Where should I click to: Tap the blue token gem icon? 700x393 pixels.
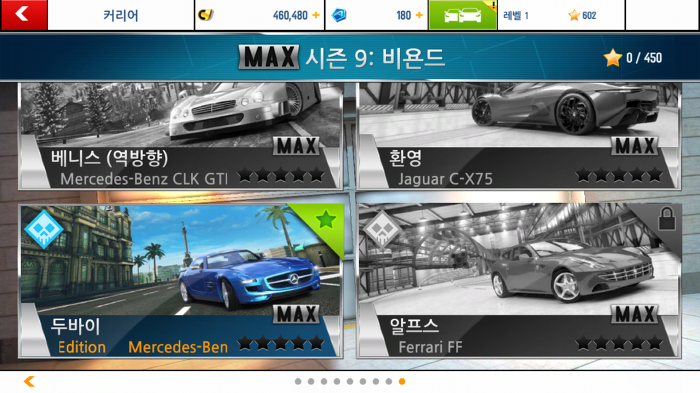(339, 15)
